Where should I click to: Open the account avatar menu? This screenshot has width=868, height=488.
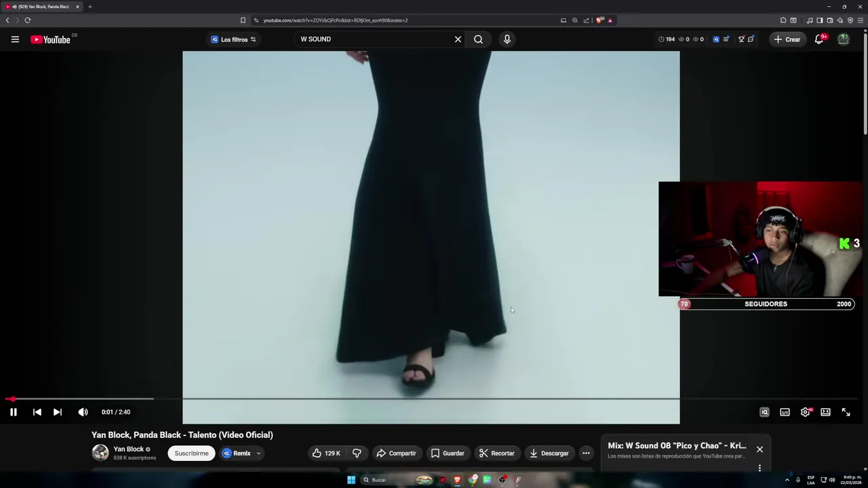point(844,39)
